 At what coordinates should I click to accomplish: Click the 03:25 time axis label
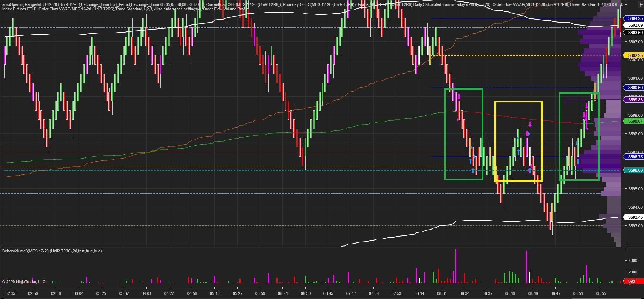(x=101, y=293)
